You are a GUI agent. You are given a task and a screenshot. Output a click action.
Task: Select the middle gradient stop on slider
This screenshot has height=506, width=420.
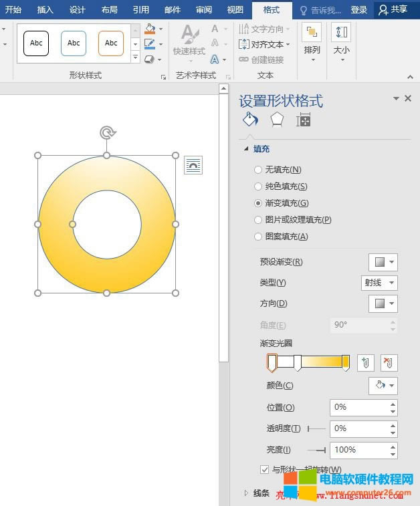(298, 363)
